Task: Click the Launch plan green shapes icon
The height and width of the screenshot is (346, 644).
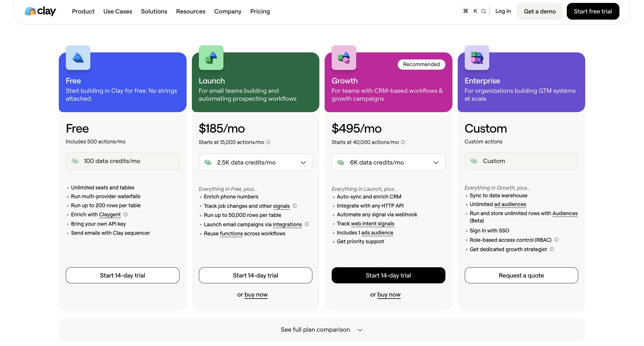Action: [x=211, y=58]
